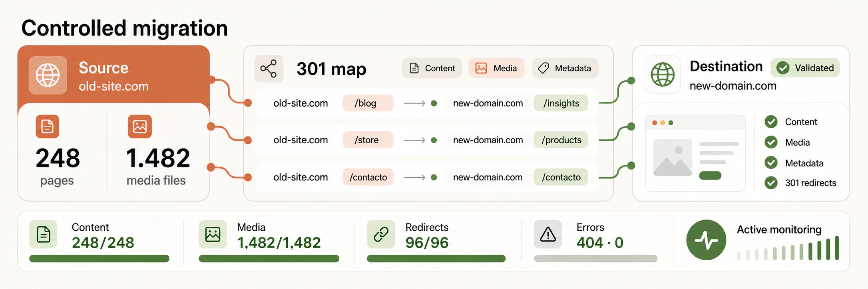Click the Active monitoring signal bars
Screen dimensions: 868x289
[x=788, y=248]
